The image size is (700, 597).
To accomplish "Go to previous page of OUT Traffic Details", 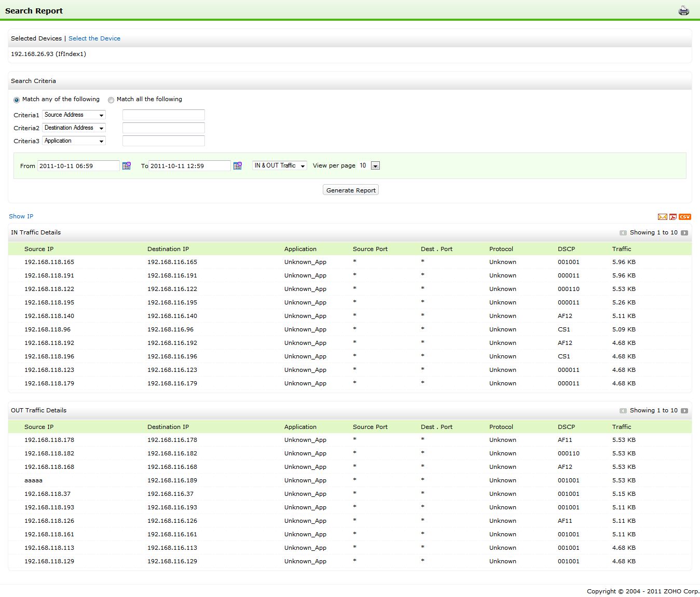I will (623, 411).
